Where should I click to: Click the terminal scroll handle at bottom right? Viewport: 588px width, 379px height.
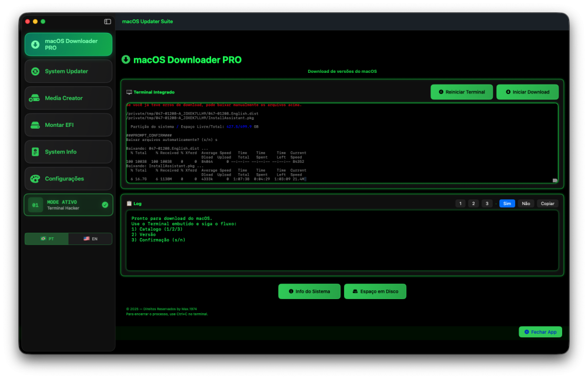pos(554,181)
